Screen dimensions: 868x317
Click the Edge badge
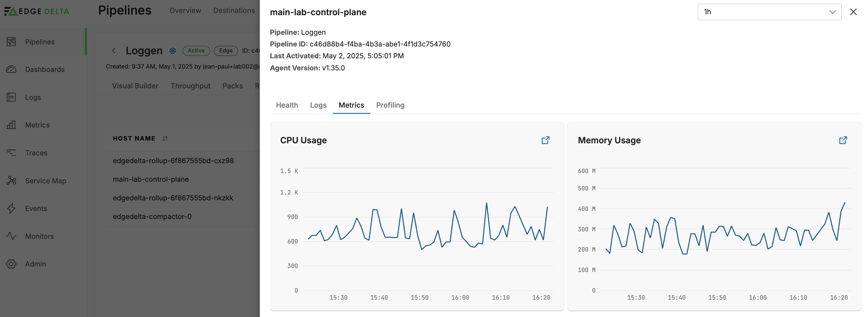[226, 51]
